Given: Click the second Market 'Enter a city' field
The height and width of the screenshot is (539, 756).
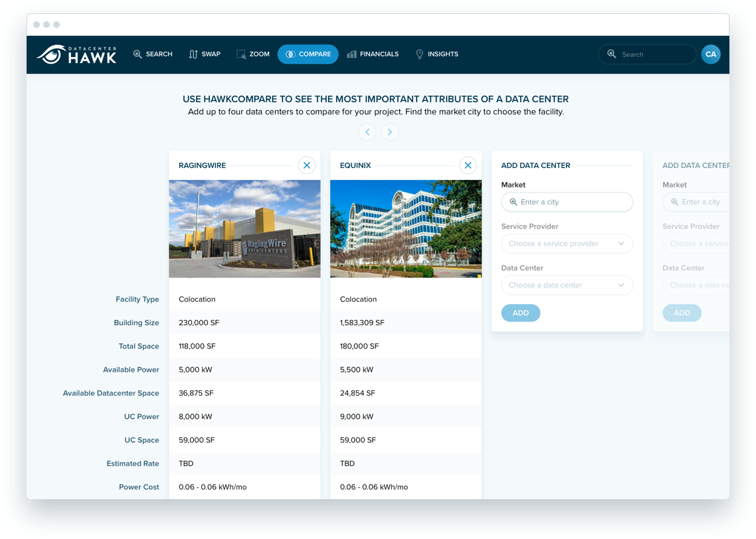Looking at the screenshot, I should point(696,202).
